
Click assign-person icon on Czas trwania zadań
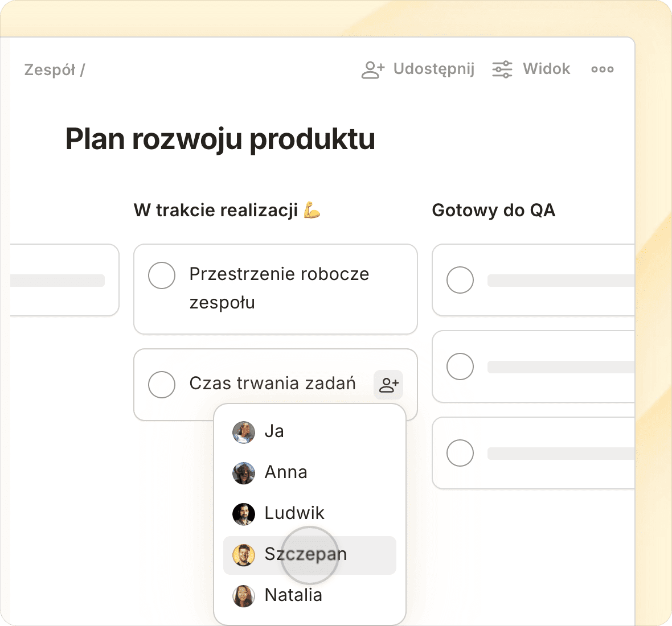pyautogui.click(x=388, y=385)
